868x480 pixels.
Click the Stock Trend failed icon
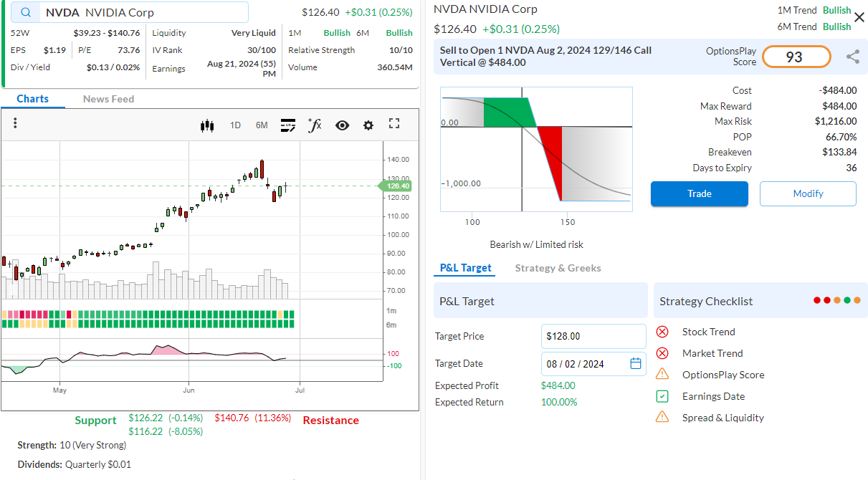tap(662, 332)
